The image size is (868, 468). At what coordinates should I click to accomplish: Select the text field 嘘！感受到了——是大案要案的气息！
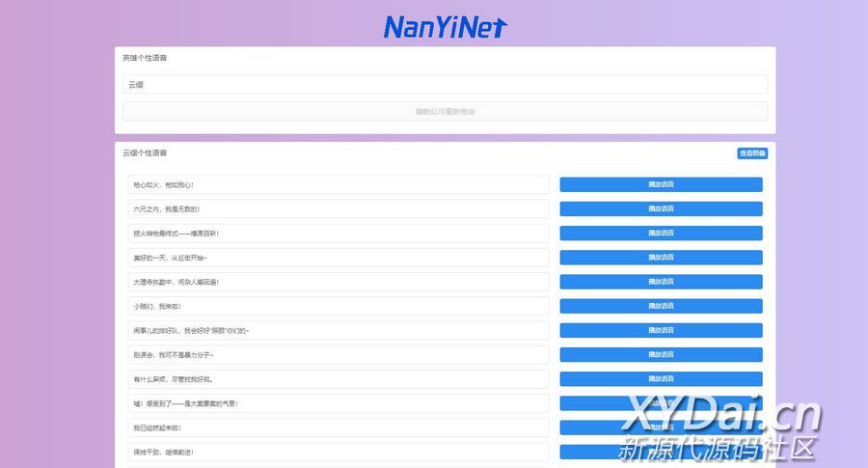click(x=338, y=403)
